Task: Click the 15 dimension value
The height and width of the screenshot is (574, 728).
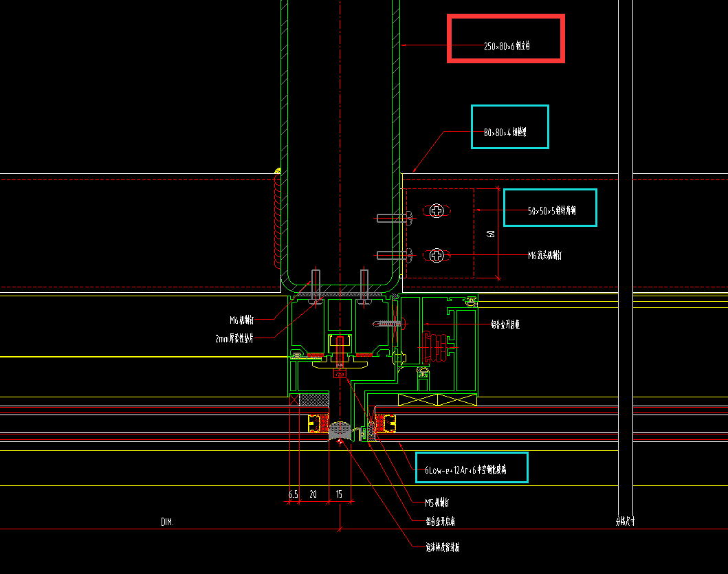Action: pyautogui.click(x=339, y=494)
